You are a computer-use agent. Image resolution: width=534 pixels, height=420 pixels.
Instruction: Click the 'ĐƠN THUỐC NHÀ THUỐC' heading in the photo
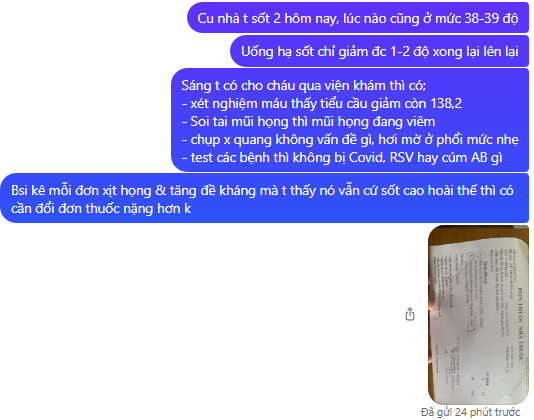click(520, 324)
